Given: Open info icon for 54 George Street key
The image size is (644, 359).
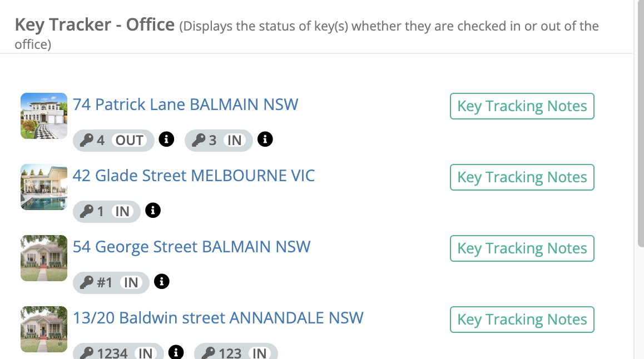Looking at the screenshot, I should 161,281.
